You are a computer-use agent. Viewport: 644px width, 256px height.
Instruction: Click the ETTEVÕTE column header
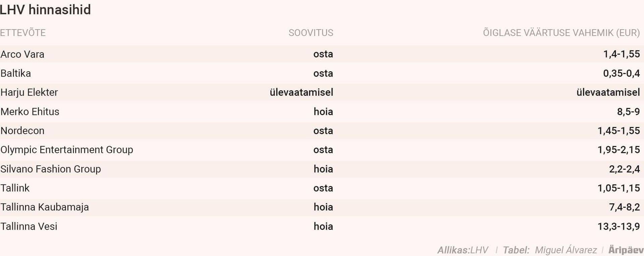click(23, 33)
